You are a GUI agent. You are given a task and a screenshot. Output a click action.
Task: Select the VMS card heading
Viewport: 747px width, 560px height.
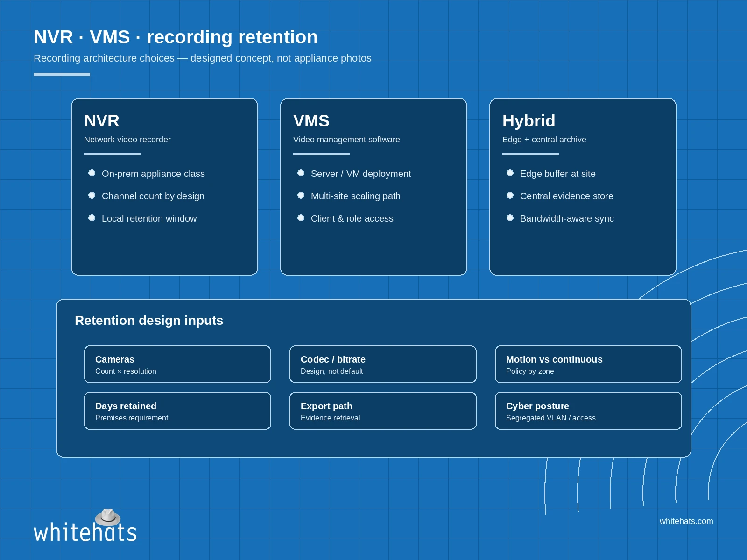pos(311,121)
